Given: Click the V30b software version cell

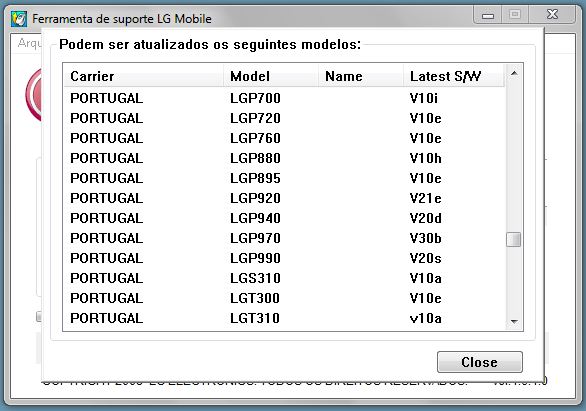Looking at the screenshot, I should pos(426,238).
